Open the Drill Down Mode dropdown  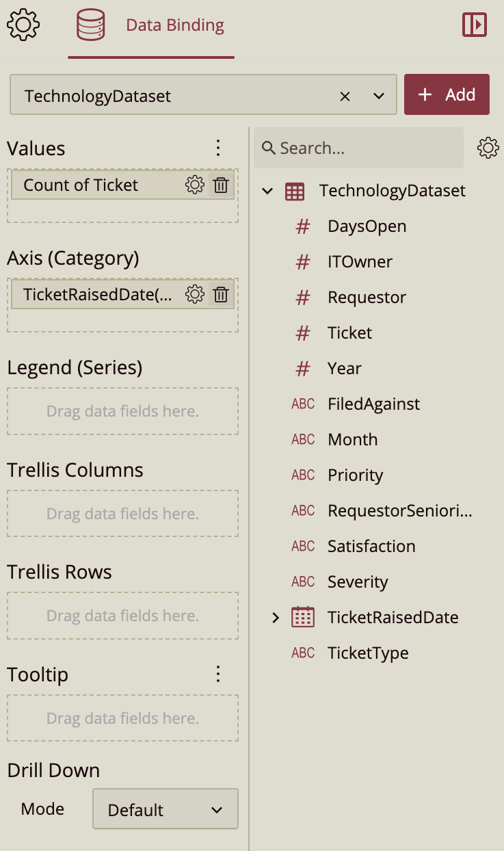(x=165, y=809)
